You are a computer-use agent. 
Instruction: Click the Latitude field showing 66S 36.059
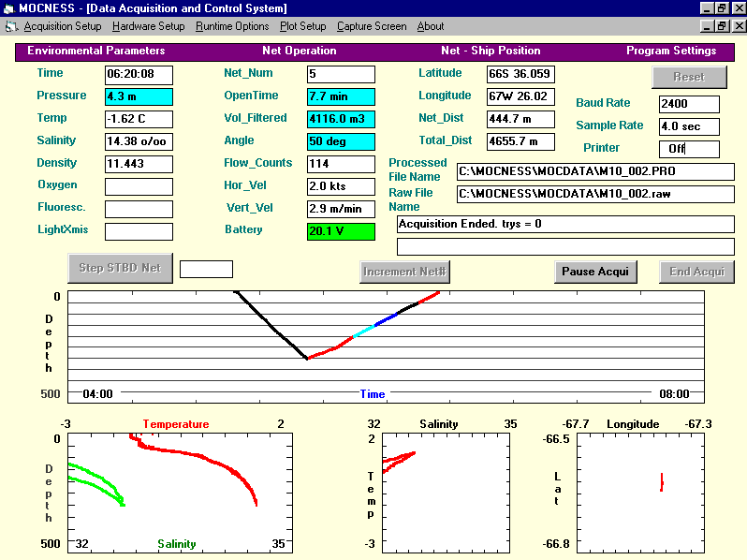(520, 74)
